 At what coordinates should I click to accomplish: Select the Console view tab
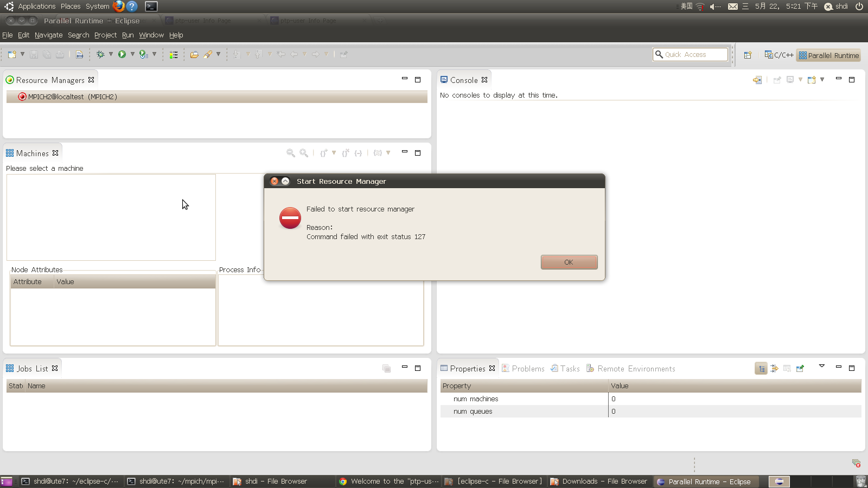464,80
